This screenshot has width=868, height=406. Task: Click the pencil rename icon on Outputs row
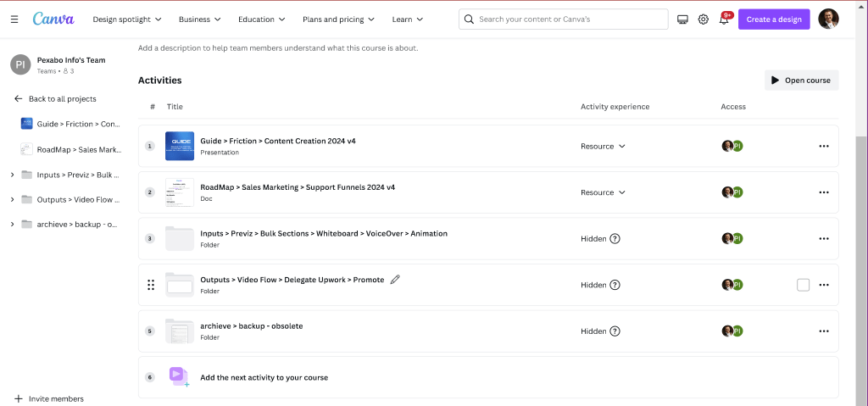(395, 280)
